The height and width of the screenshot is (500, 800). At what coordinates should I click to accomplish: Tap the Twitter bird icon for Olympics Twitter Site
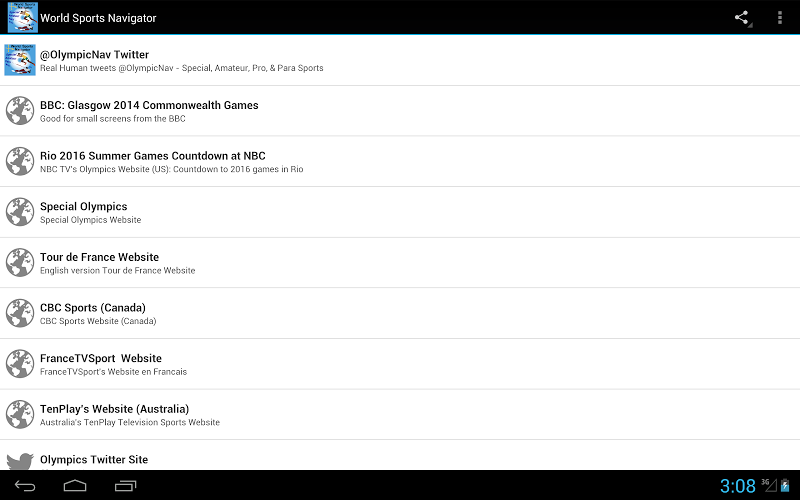[x=20, y=461]
